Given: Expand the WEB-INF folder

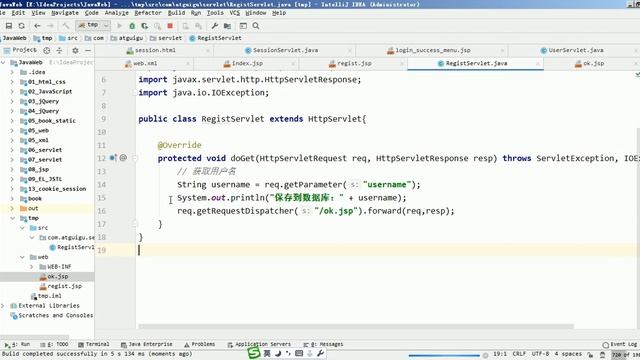Looking at the screenshot, I should 31,267.
